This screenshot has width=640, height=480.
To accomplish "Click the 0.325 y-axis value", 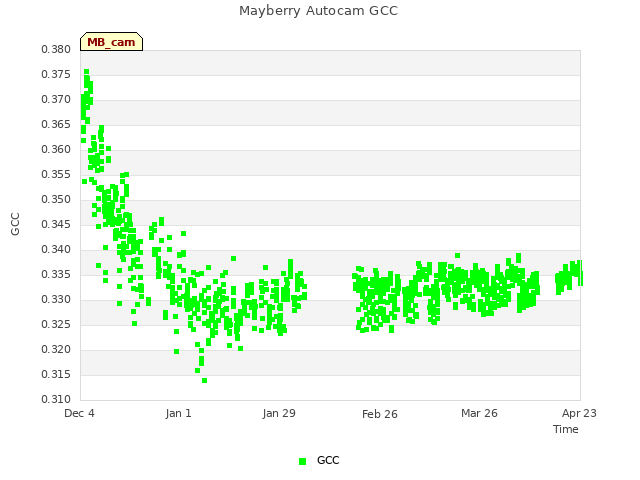I will point(56,324).
